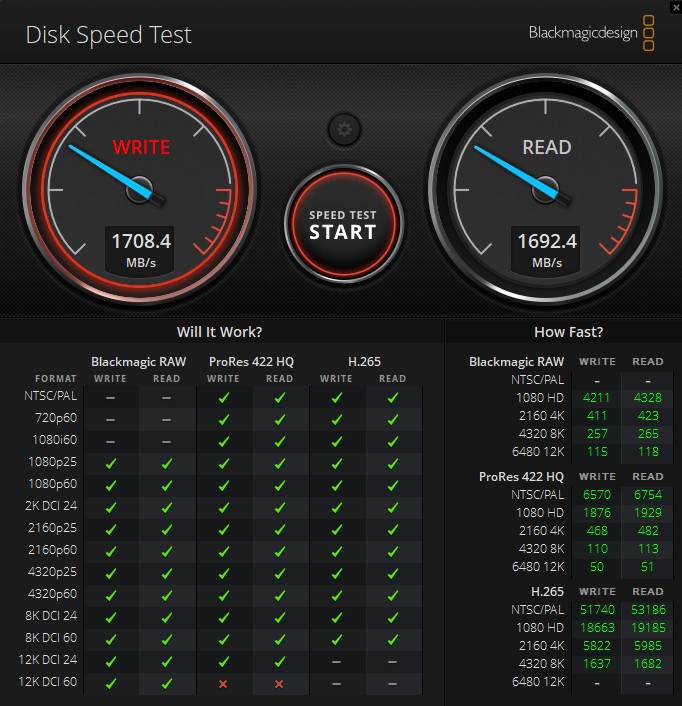The height and width of the screenshot is (706, 682).
Task: Click the ProRes 422 HQ column header in Will It Work
Action: click(x=251, y=362)
